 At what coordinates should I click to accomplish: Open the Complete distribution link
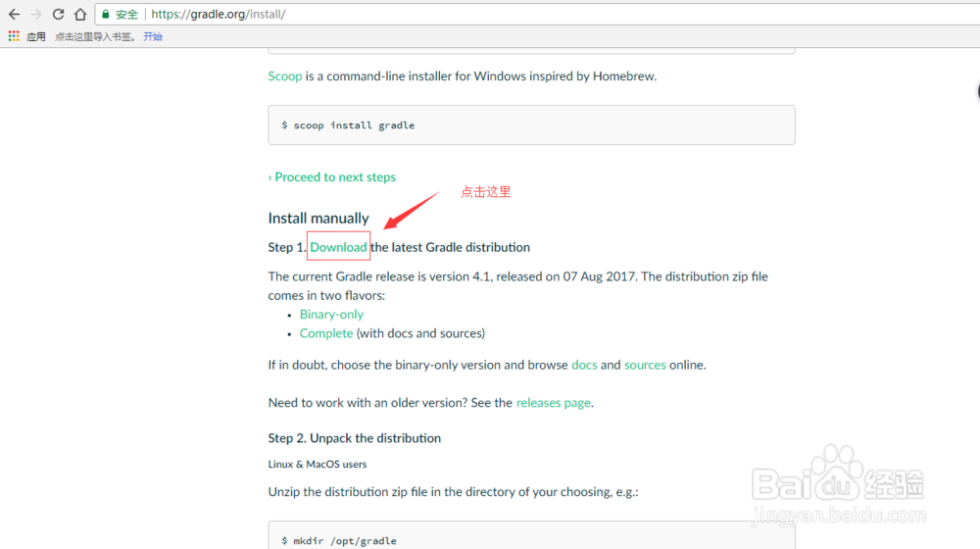pos(326,333)
